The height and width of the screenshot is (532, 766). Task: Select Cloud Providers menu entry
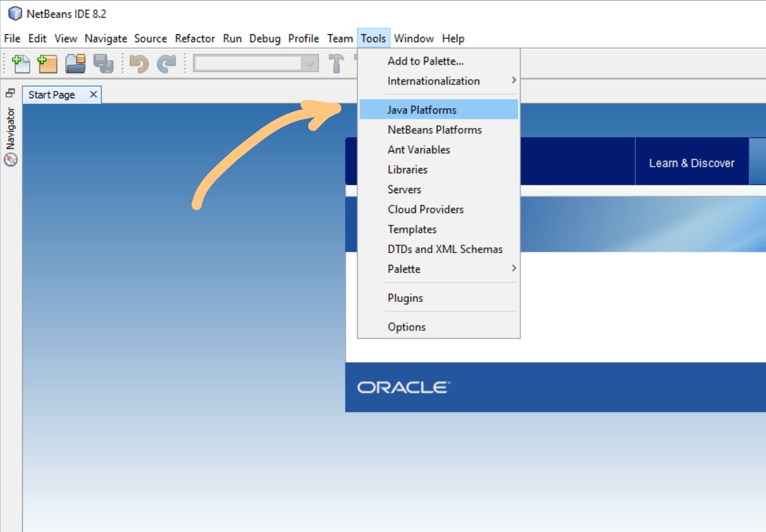coord(438,210)
